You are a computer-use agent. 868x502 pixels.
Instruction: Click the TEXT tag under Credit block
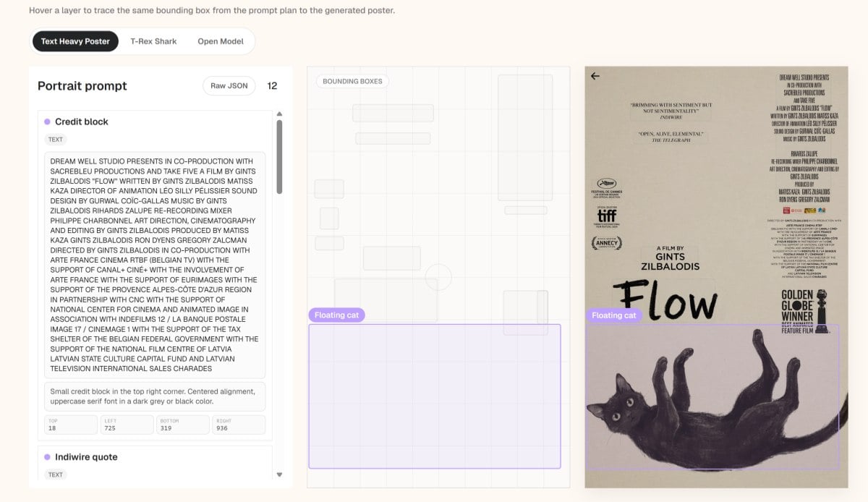pyautogui.click(x=56, y=140)
